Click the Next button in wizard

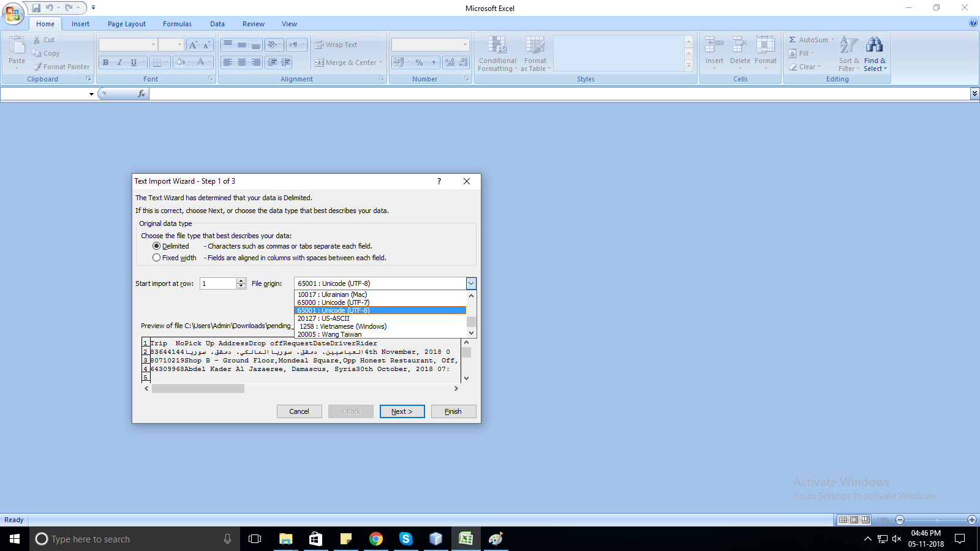(x=402, y=411)
